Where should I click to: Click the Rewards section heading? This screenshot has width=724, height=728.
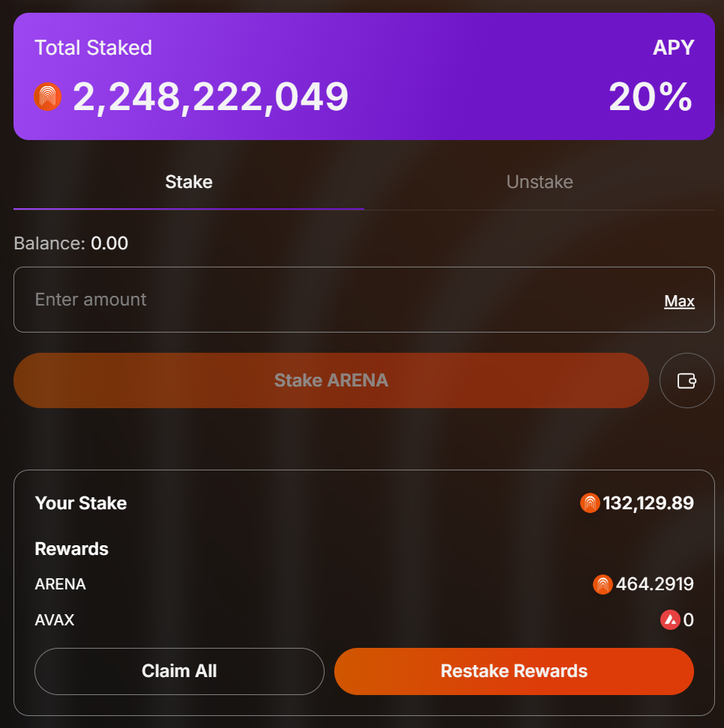point(72,549)
